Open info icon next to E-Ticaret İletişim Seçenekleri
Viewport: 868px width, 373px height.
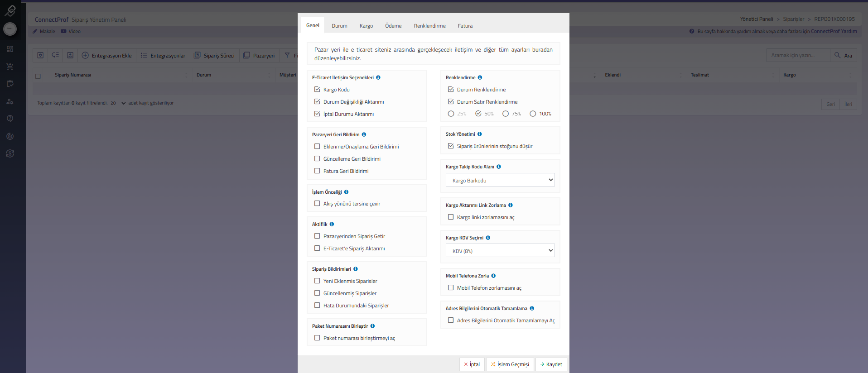tap(378, 77)
